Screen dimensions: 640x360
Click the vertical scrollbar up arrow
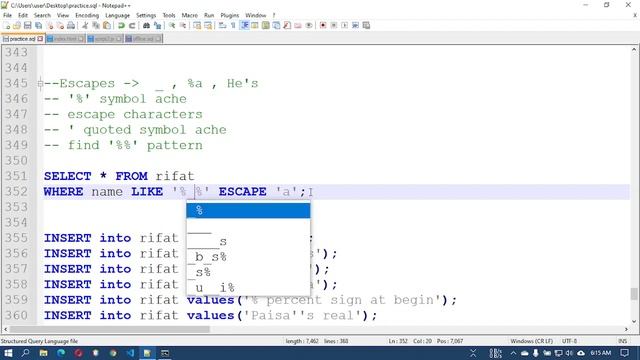[634, 50]
